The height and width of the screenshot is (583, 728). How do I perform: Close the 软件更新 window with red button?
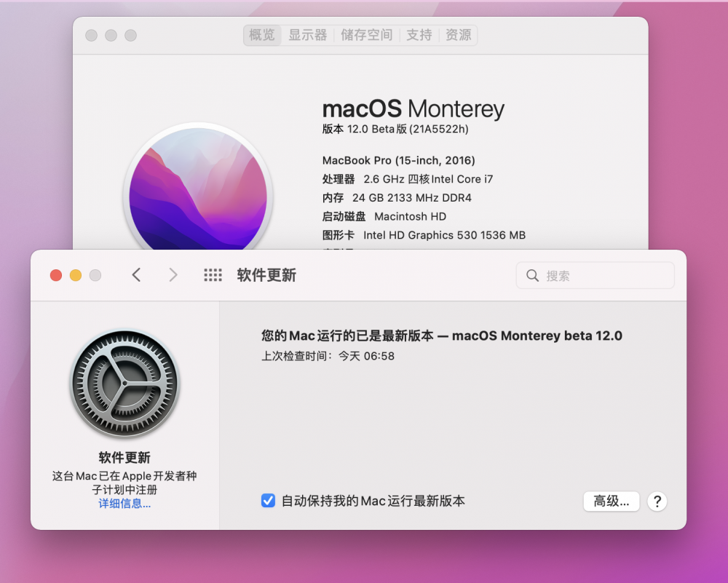(56, 275)
